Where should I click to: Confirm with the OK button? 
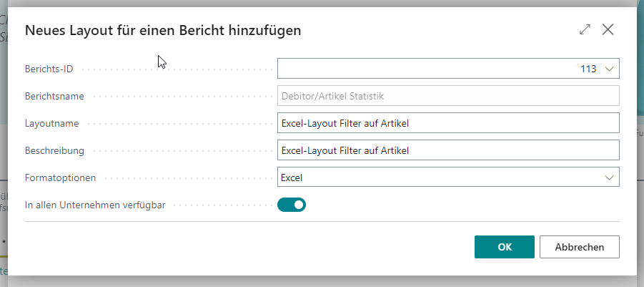click(505, 247)
